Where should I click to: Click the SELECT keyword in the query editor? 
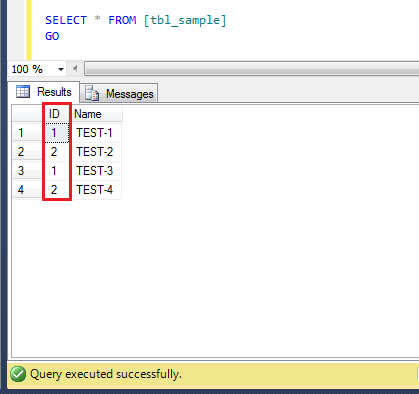pos(66,20)
